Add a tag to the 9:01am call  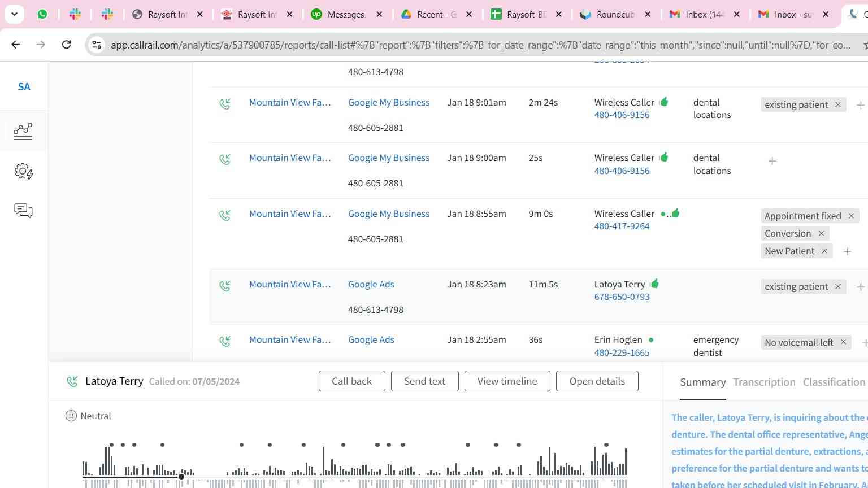[x=860, y=105]
